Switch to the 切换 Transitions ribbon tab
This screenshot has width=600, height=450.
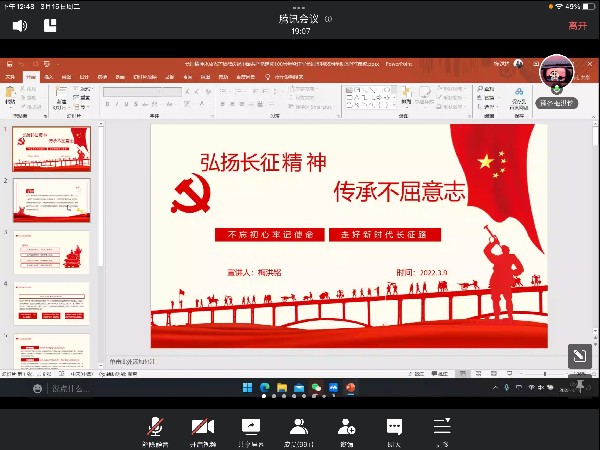pyautogui.click(x=102, y=77)
